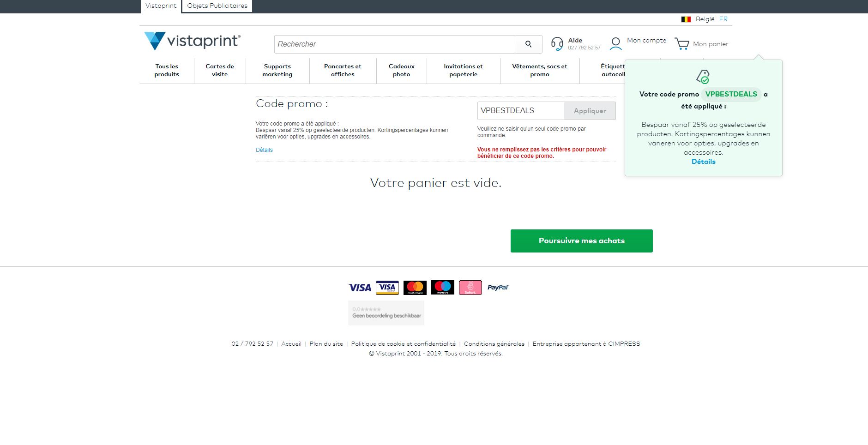The height and width of the screenshot is (445, 868).
Task: Open the Supports marketing menu
Action: [x=277, y=70]
